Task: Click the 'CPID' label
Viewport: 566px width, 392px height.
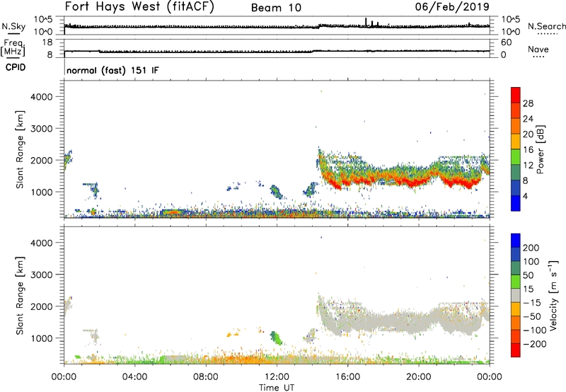Action: [x=16, y=67]
